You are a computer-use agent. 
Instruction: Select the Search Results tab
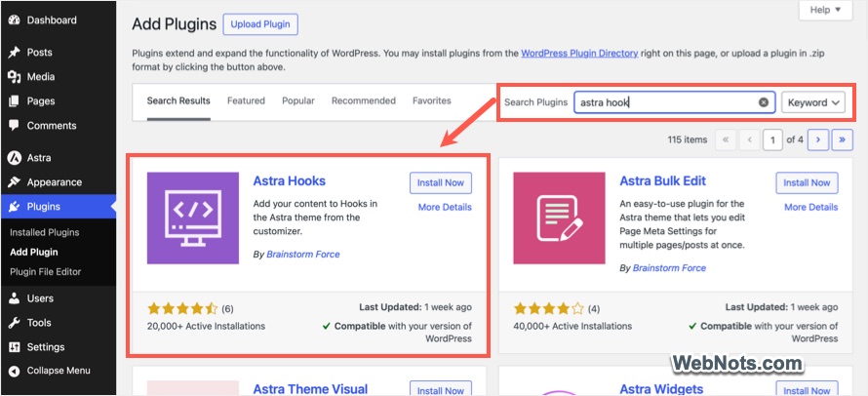point(178,101)
